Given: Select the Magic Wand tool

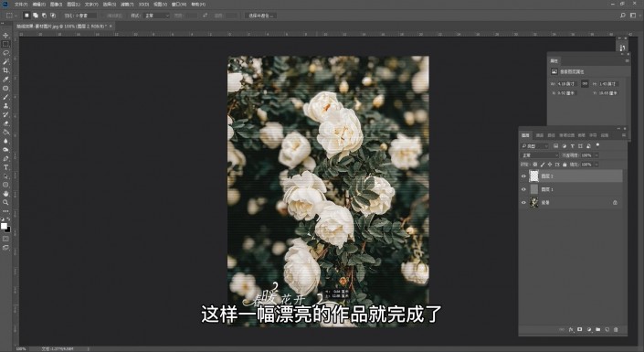Looking at the screenshot, I should (5, 61).
